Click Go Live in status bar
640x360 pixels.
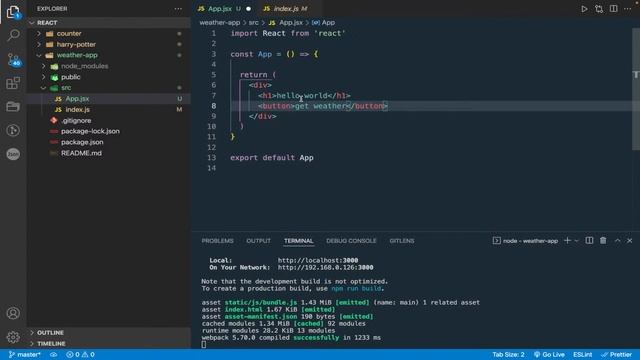(x=549, y=354)
